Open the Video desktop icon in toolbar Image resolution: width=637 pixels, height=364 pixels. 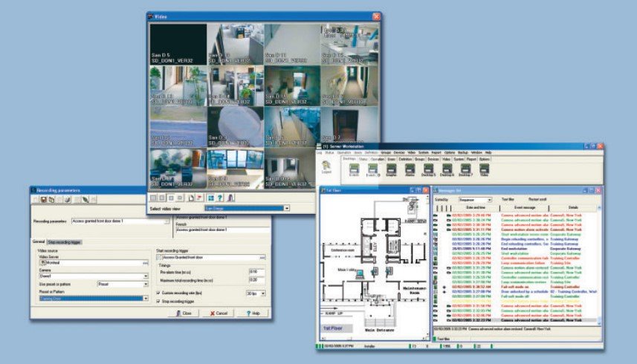484,169
